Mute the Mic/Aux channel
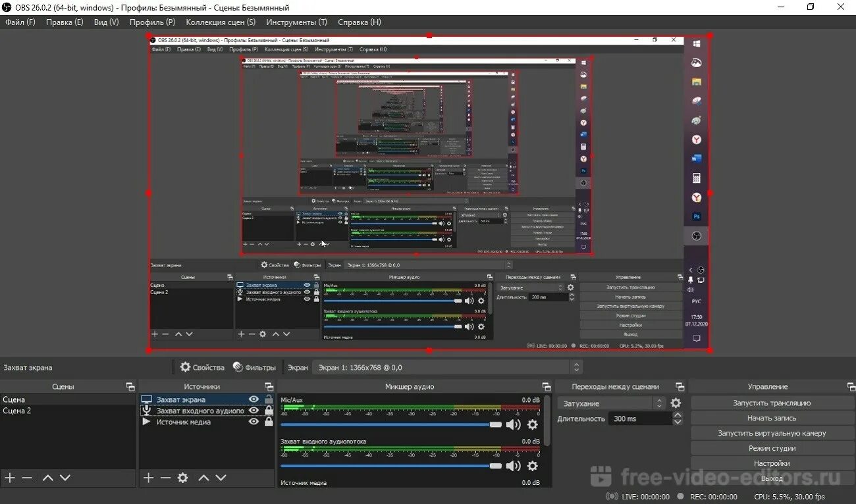 click(513, 424)
